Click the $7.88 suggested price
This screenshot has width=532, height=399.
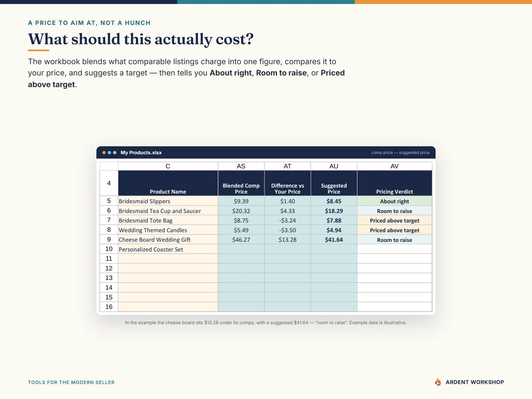tap(334, 220)
